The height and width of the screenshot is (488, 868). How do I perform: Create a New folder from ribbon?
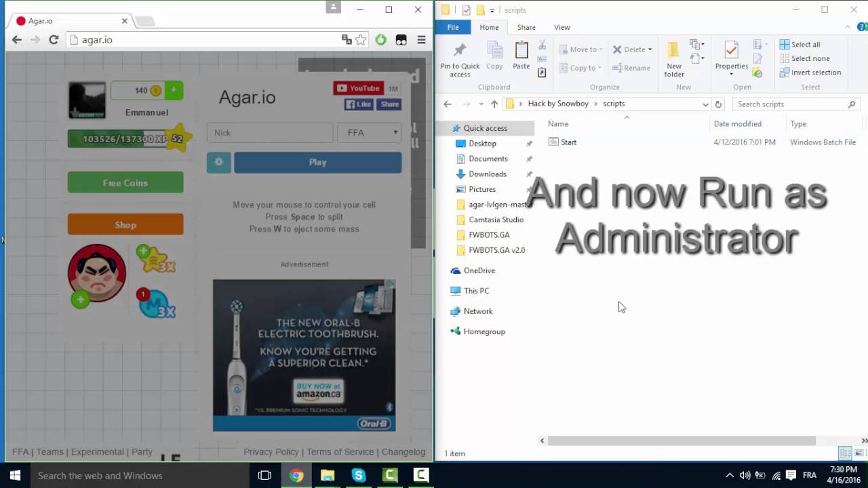[674, 60]
